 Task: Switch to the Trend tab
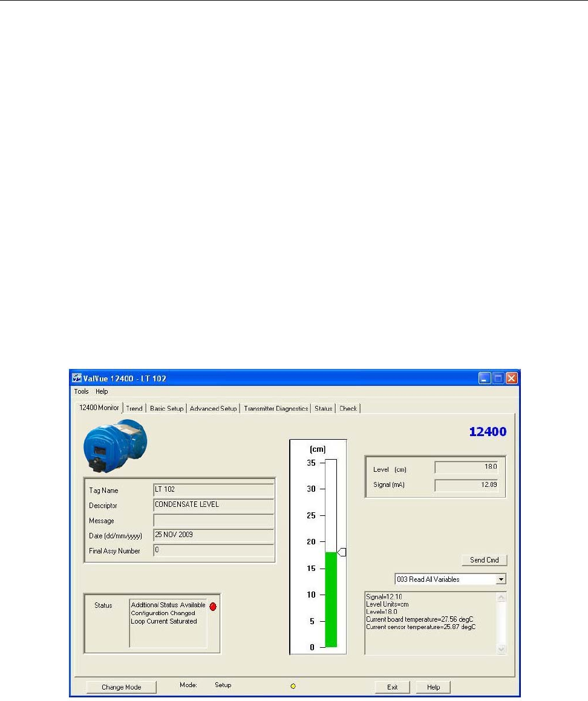pyautogui.click(x=134, y=408)
